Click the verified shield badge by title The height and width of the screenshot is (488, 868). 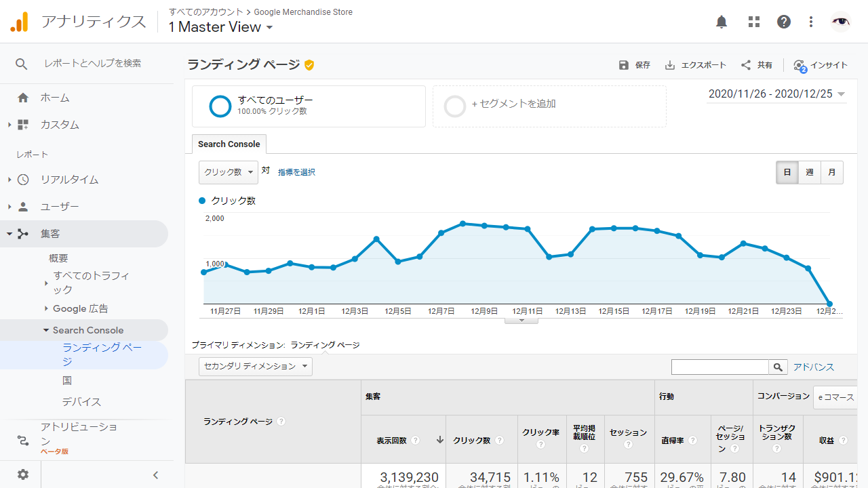(x=309, y=65)
